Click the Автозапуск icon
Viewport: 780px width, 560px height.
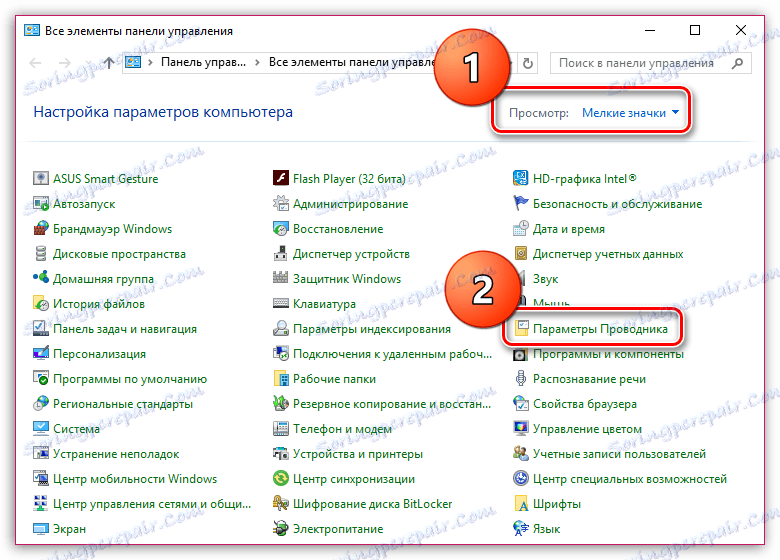40,203
